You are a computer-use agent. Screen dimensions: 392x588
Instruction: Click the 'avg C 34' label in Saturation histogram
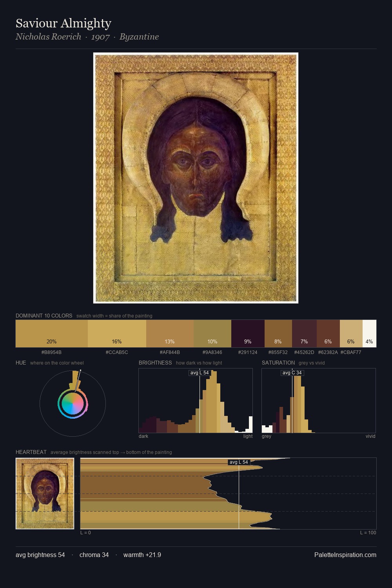click(292, 373)
